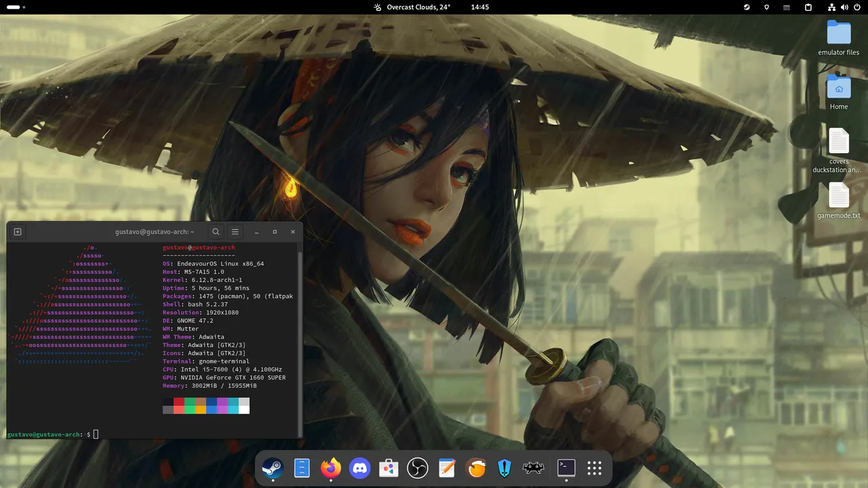This screenshot has width=868, height=488.
Task: Click the 'WM Theme: Adwaita' line
Action: point(193,337)
